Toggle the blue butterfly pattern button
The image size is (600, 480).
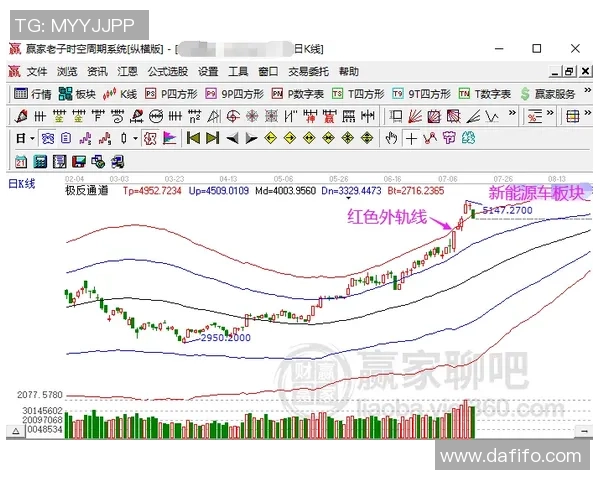tap(48, 138)
